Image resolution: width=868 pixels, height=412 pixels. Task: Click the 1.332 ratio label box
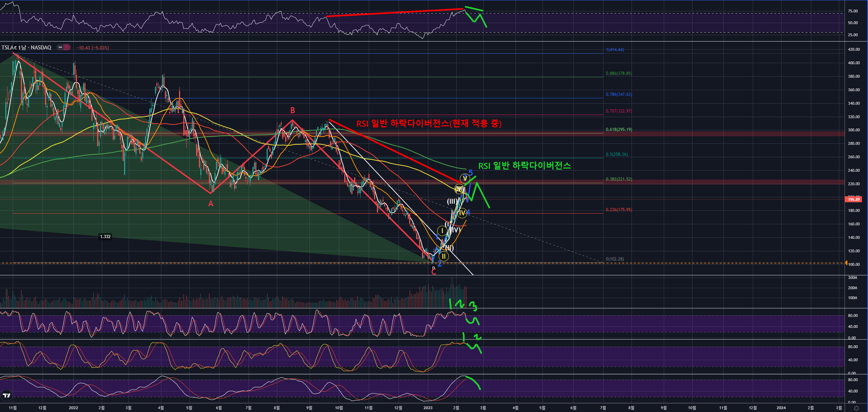pyautogui.click(x=105, y=237)
